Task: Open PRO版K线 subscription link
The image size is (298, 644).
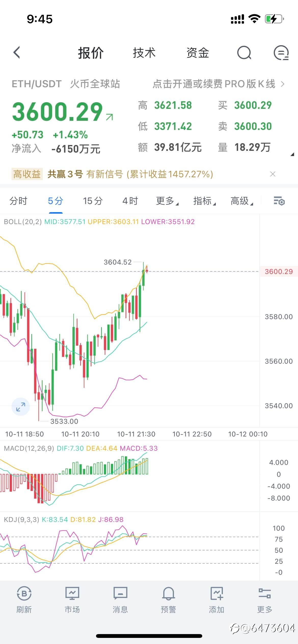Action: click(218, 84)
